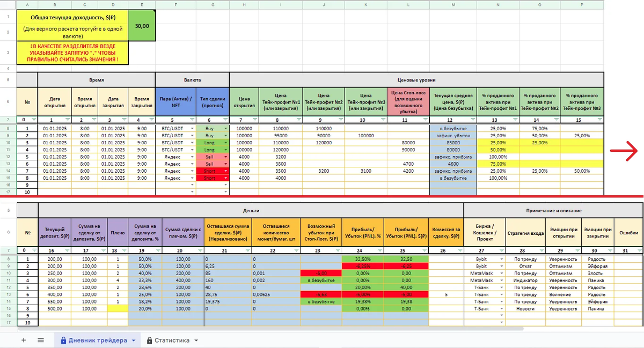Viewport: 644px width, 348px height.
Task: Open filter icon for column numbered 27
Action: [501, 250]
